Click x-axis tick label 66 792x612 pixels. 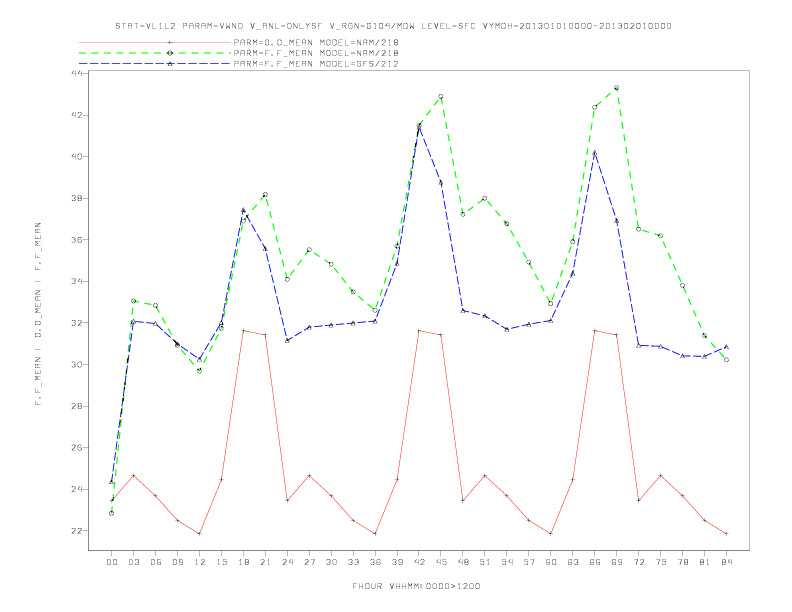pos(595,562)
